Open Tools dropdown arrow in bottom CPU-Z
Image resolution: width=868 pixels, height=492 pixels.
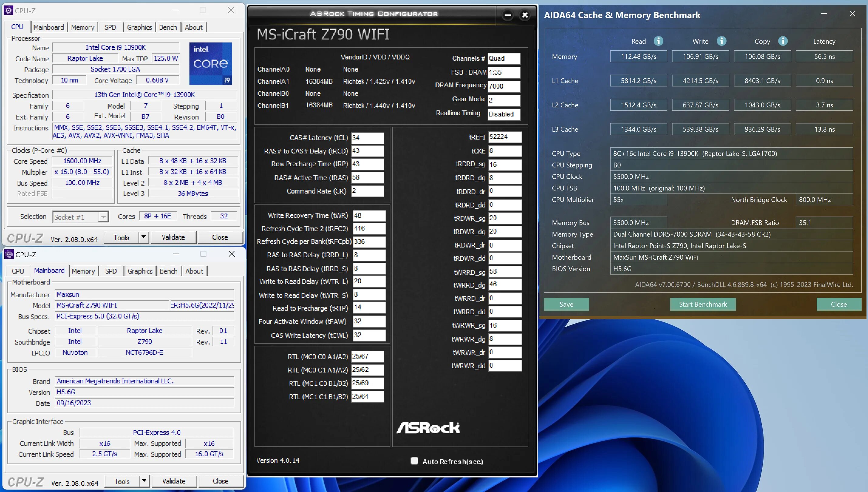[x=145, y=481]
